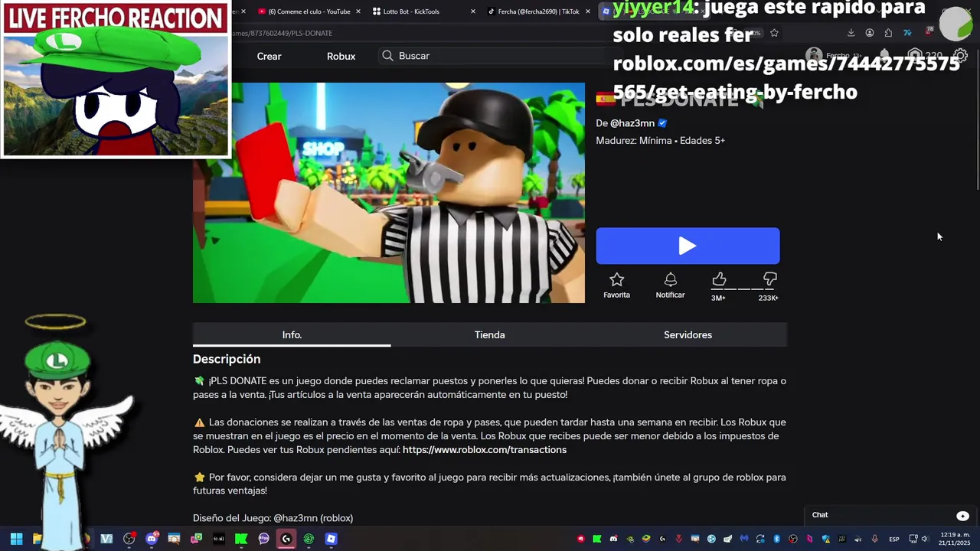Open the V-icon app in taskbar

(106, 539)
